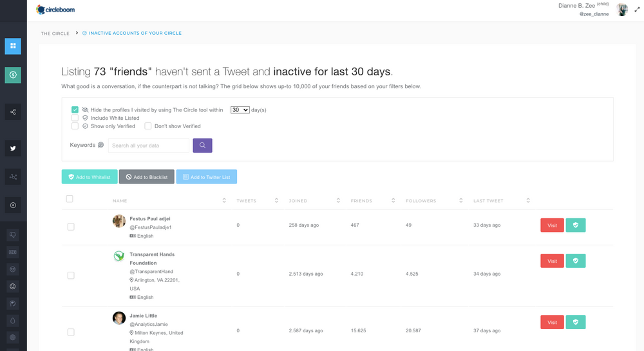
Task: Open the dashboard grid icon in sidebar
Action: click(13, 46)
